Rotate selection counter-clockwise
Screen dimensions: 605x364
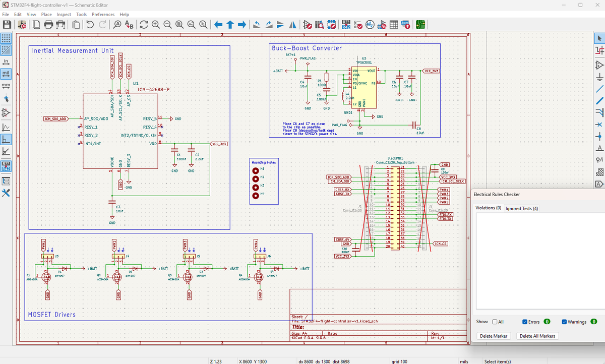(257, 24)
